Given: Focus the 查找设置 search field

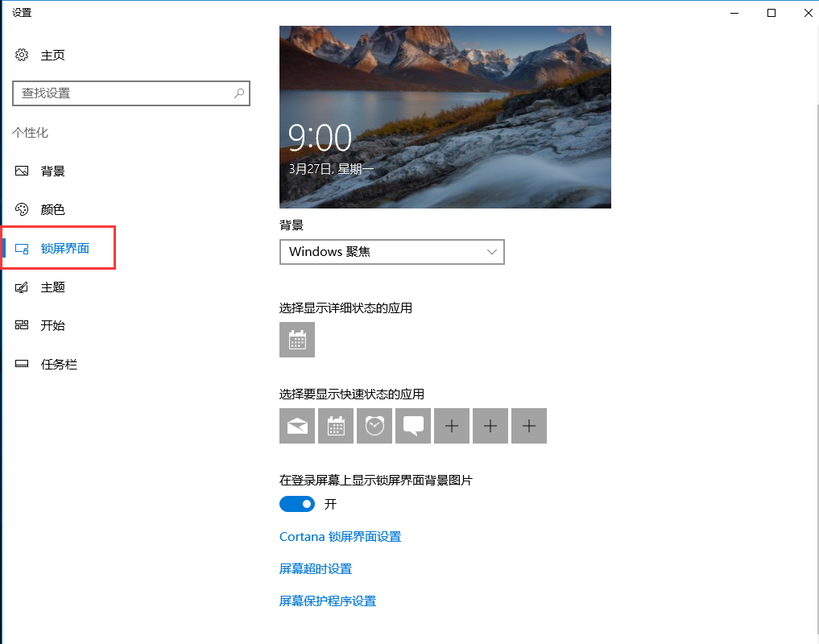Looking at the screenshot, I should tap(131, 93).
